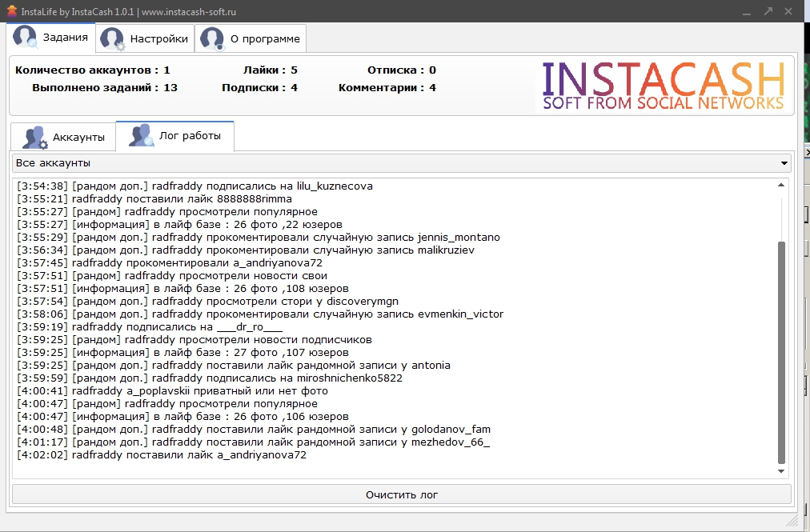Close the InstaLife window

pos(788,11)
